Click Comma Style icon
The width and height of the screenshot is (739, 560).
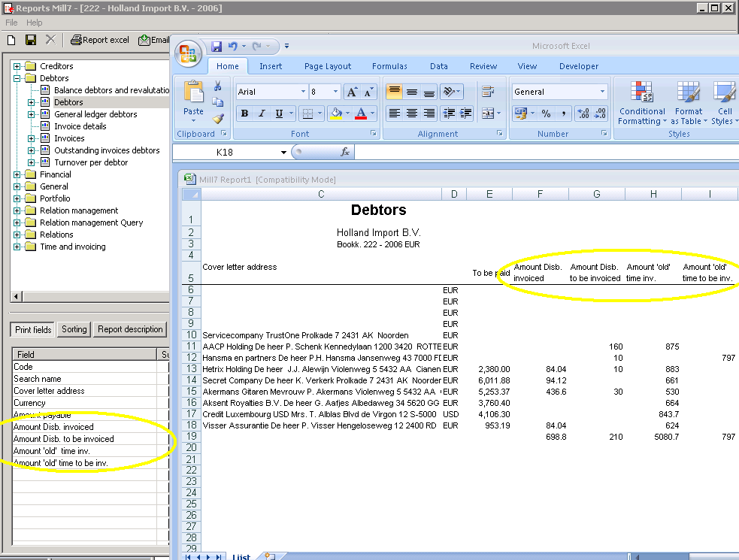[x=563, y=114]
